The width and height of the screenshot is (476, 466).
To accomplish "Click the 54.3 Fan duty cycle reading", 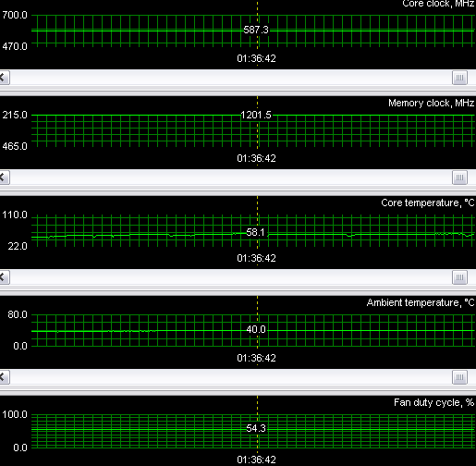I will [256, 428].
